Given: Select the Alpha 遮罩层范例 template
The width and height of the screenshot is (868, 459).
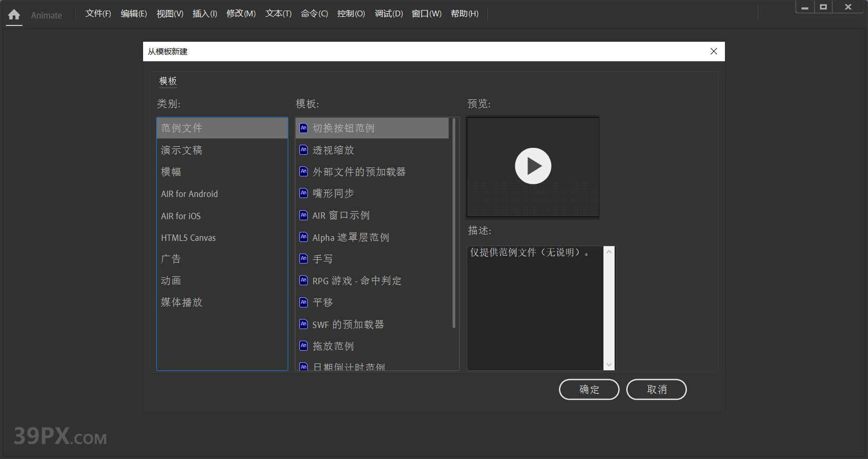Looking at the screenshot, I should click(372, 237).
